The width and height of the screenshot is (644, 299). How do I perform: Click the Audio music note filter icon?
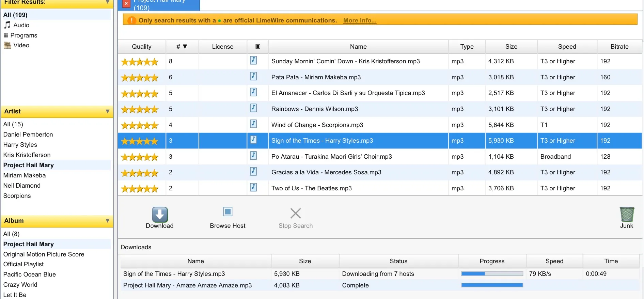(7, 25)
